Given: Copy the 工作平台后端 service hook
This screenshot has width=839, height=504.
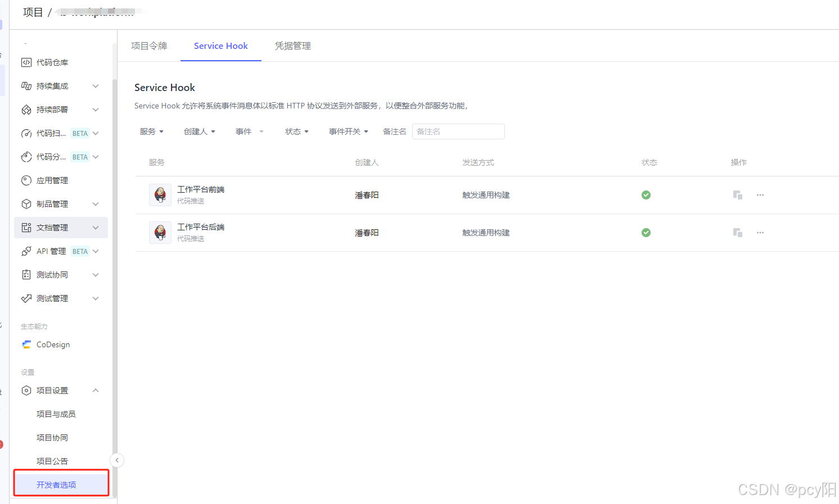Looking at the screenshot, I should (x=737, y=232).
